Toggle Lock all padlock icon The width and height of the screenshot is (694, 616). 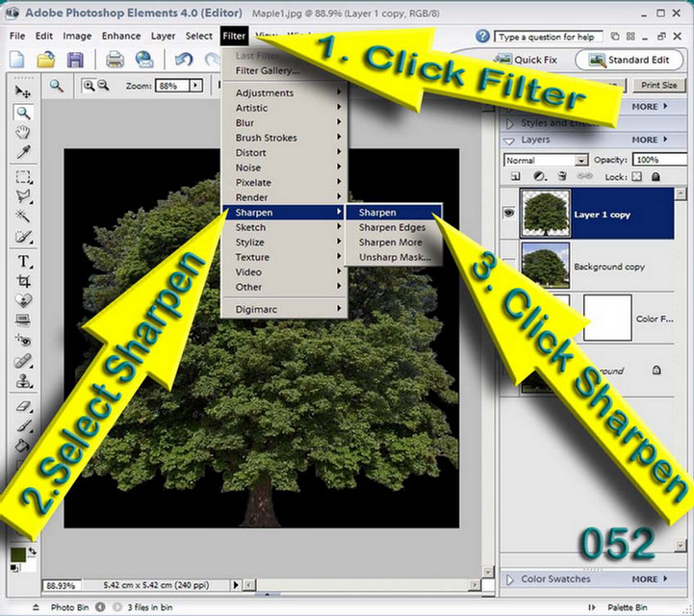tap(655, 176)
